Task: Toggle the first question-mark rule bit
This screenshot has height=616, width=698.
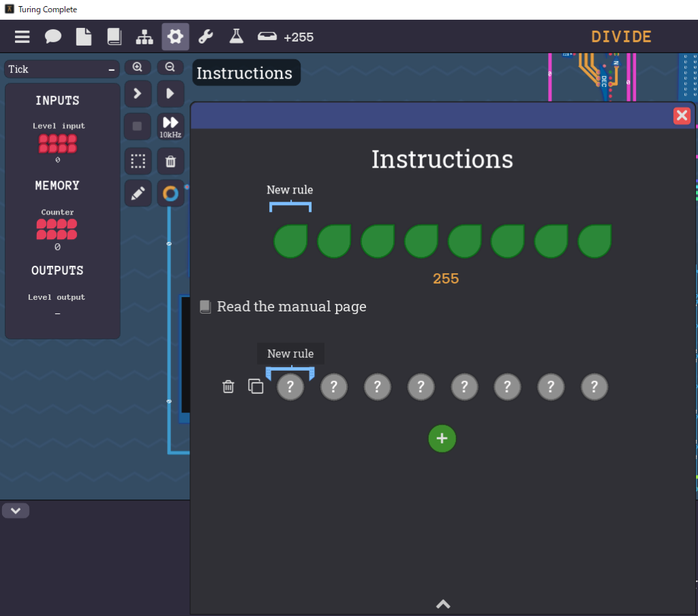Action: coord(290,387)
